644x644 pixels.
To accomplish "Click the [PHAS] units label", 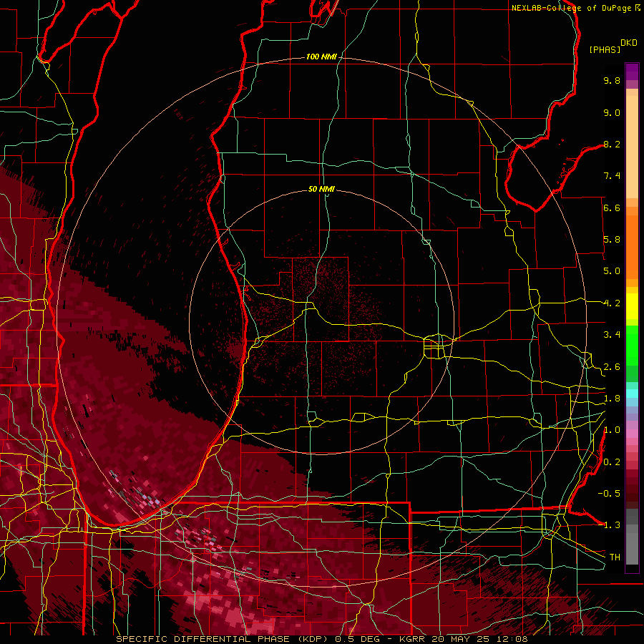I will (605, 50).
